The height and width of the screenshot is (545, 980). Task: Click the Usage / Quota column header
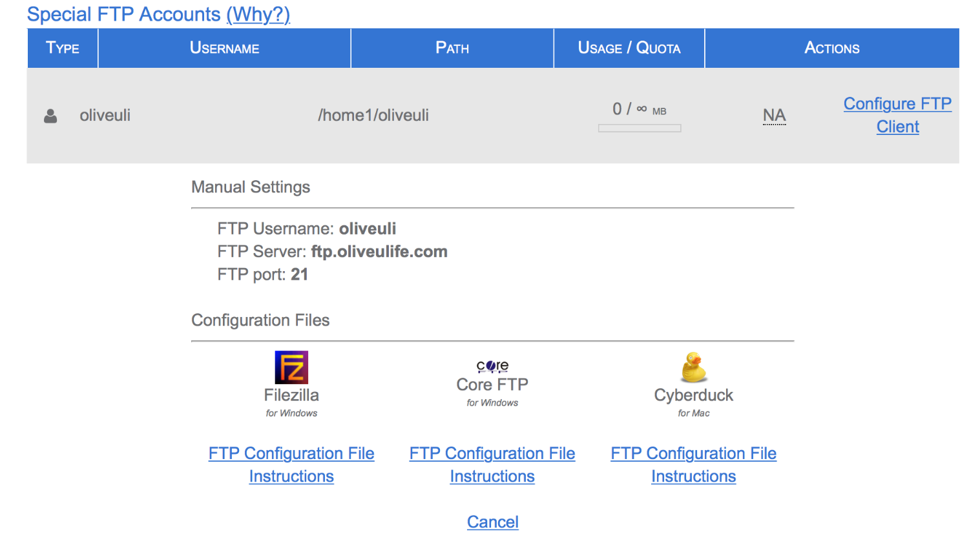point(629,48)
